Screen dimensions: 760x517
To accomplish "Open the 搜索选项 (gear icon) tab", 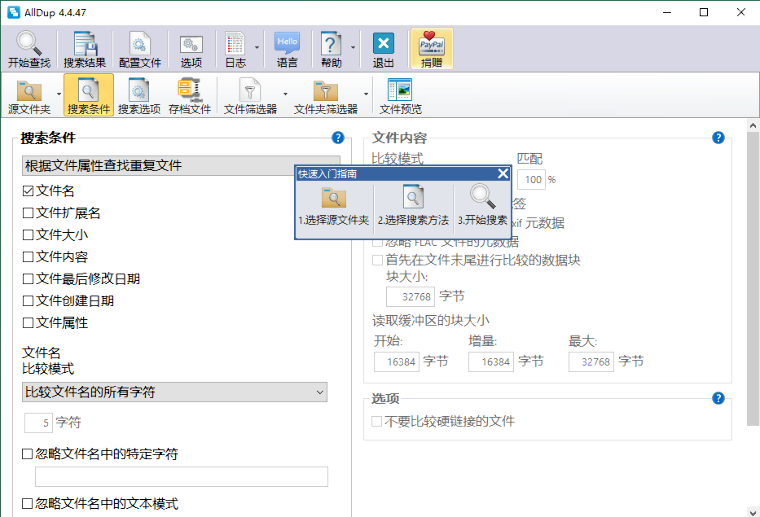I will pyautogui.click(x=139, y=95).
